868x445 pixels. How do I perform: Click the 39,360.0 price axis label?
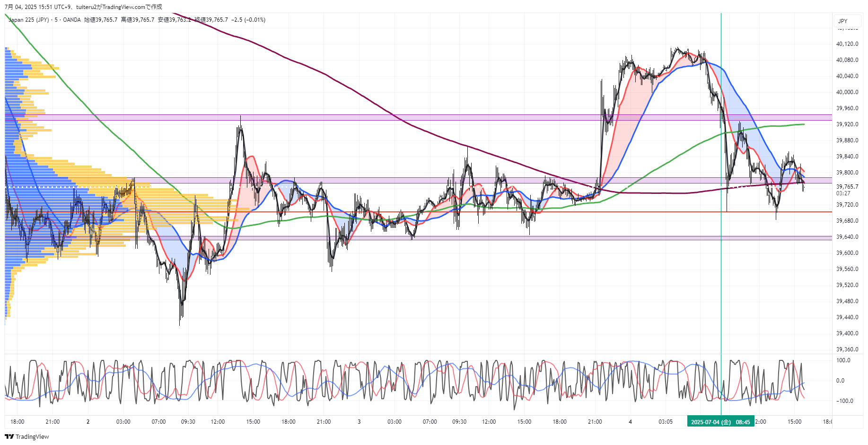coord(847,349)
